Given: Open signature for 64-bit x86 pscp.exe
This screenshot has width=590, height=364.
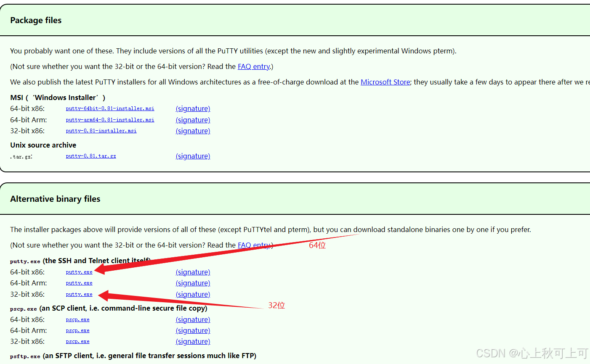Looking at the screenshot, I should (193, 319).
